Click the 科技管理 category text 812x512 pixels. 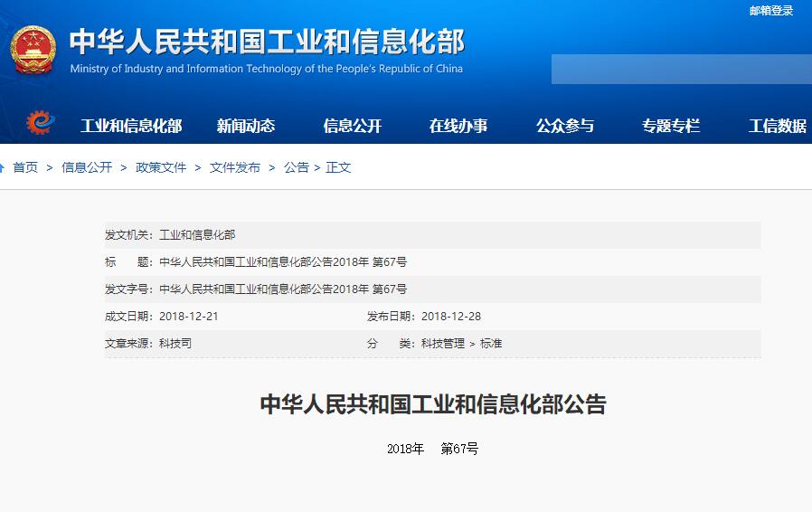443,343
